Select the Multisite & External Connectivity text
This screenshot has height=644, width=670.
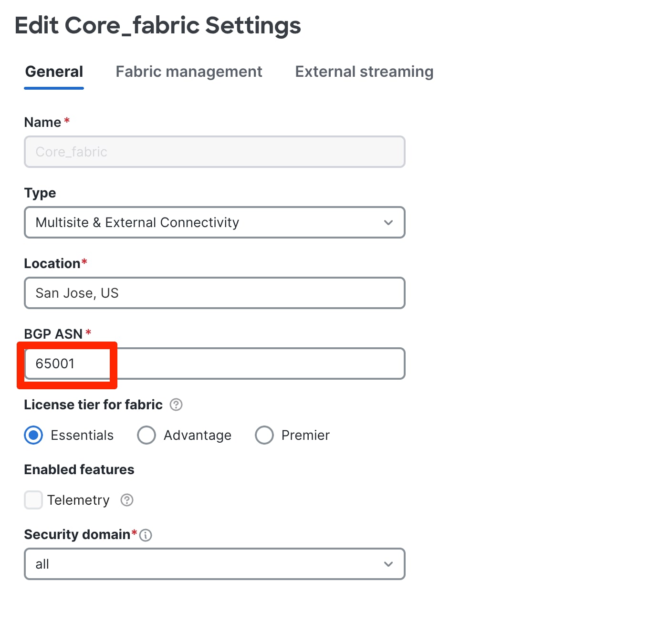point(137,222)
